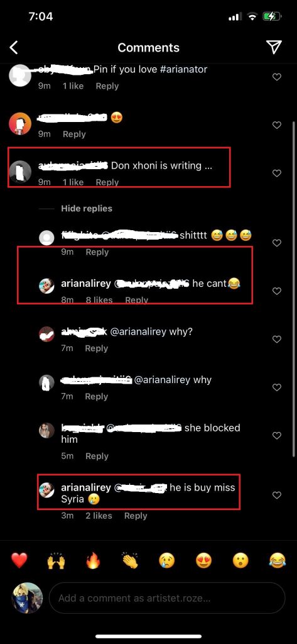Focus the 'Add a comment as artistet.roze' field

167,598
